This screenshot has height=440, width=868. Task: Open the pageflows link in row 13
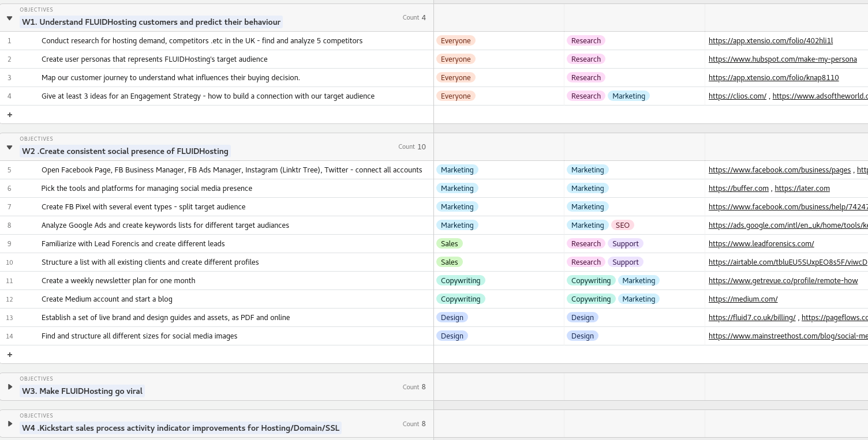[835, 317]
